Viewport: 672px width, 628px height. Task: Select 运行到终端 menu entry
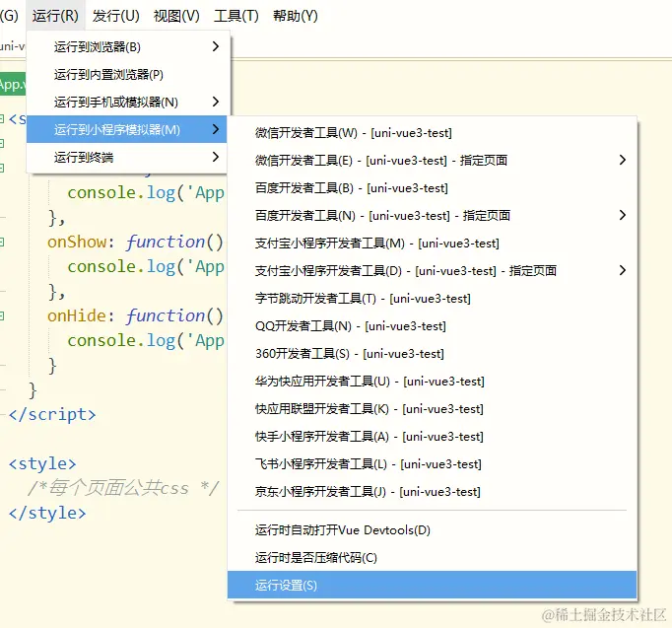126,158
